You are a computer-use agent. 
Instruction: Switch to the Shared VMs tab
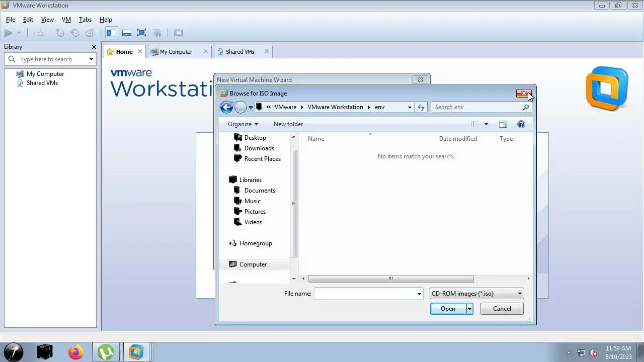pyautogui.click(x=240, y=52)
